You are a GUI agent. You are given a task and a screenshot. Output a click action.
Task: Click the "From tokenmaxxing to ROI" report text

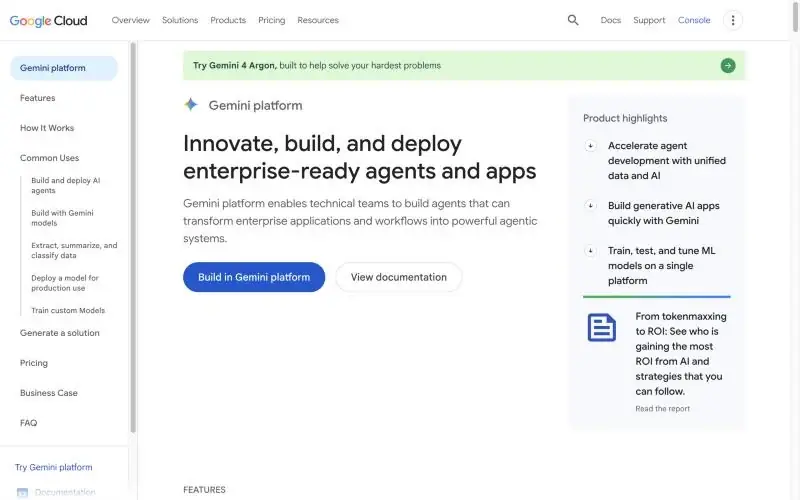[681, 354]
